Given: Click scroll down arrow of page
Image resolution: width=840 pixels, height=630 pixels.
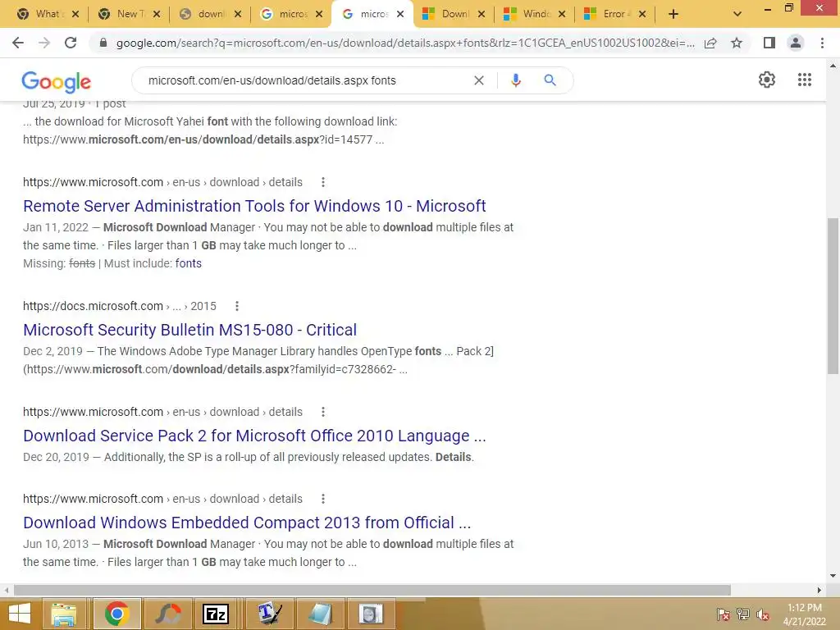Looking at the screenshot, I should tap(833, 576).
